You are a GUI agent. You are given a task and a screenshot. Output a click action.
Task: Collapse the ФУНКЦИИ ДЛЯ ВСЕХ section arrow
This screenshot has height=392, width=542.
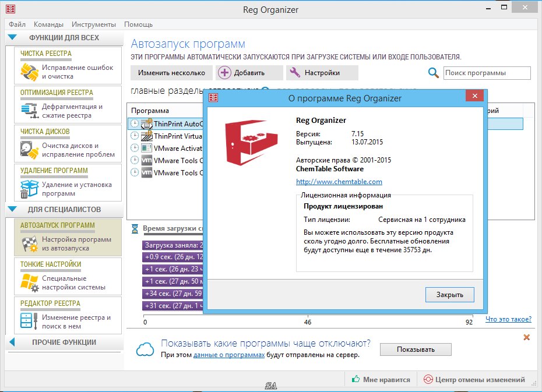point(12,37)
